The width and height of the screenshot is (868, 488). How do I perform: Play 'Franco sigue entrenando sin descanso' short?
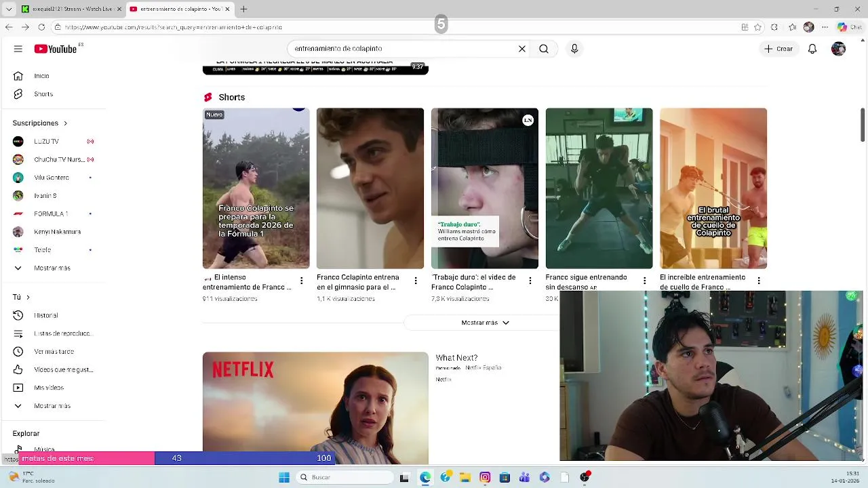point(599,188)
